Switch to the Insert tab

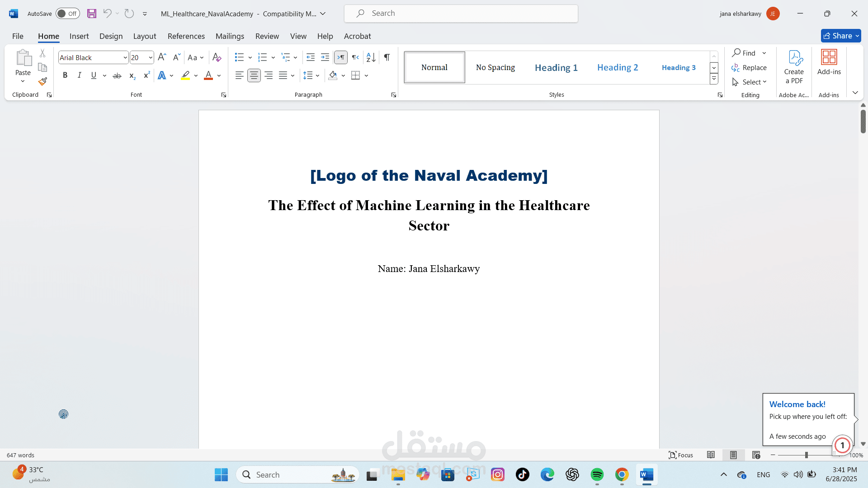pos(79,36)
